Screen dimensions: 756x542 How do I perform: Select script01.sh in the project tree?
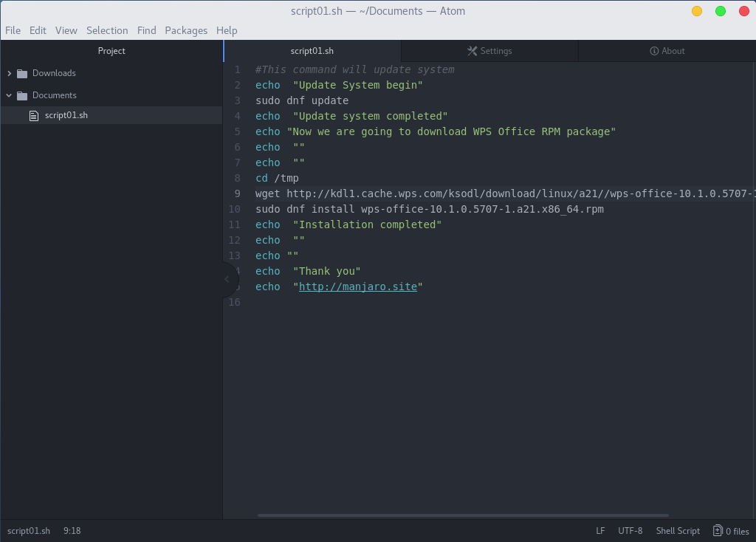click(x=66, y=115)
